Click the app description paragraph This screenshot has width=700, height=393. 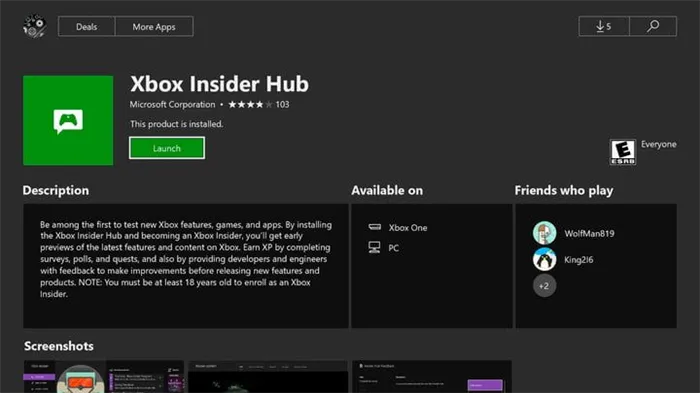point(186,259)
